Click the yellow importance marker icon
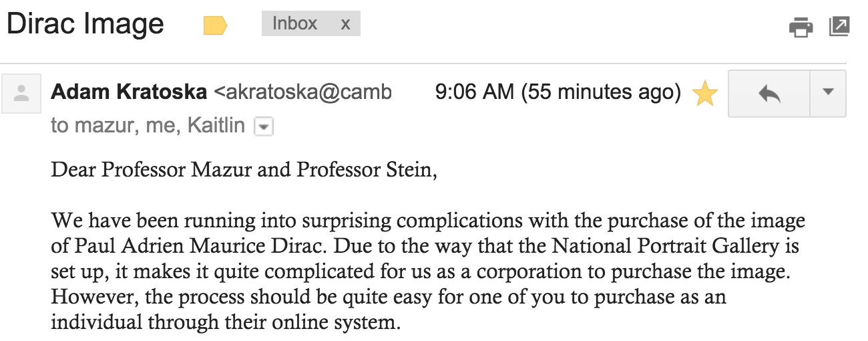 (215, 26)
